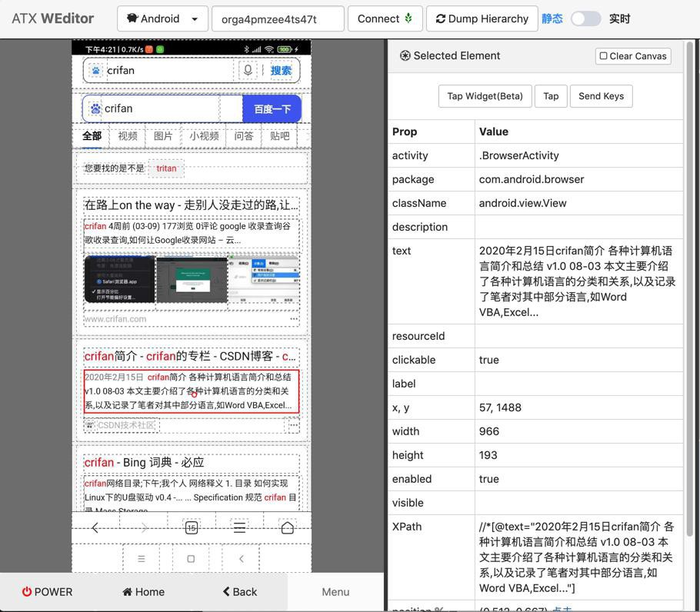The image size is (700, 612).
Task: Open crifan - Bing 词典 result title
Action: pyautogui.click(x=144, y=462)
